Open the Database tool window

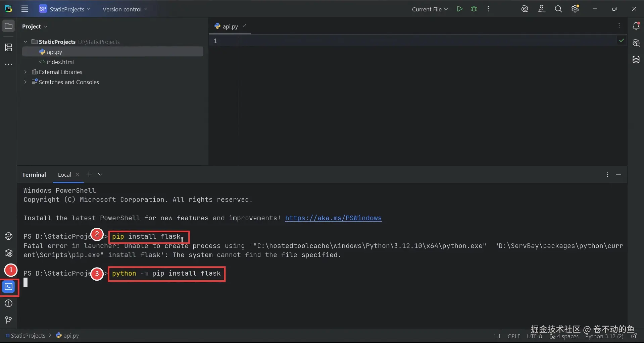636,60
